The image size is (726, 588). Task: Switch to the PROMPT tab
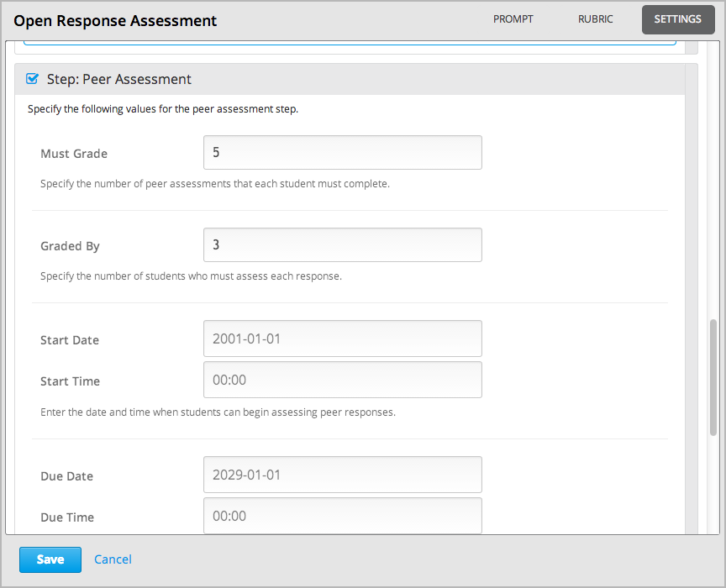point(513,19)
